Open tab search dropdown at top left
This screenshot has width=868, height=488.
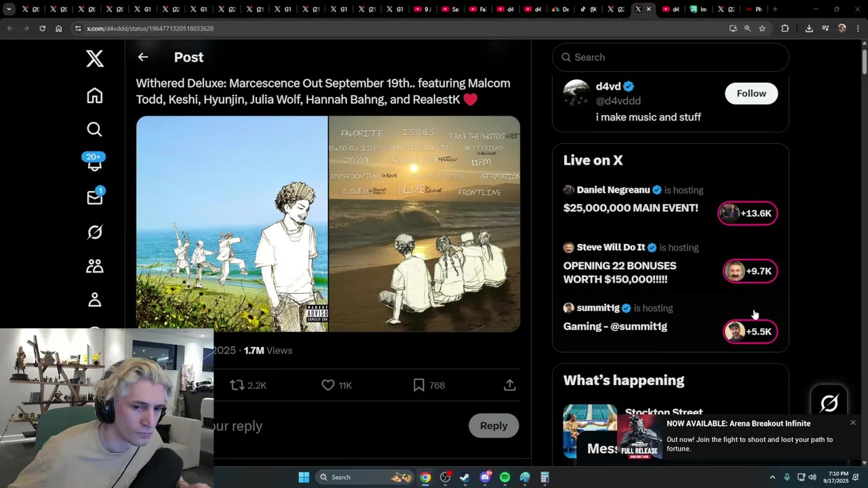tap(9, 9)
